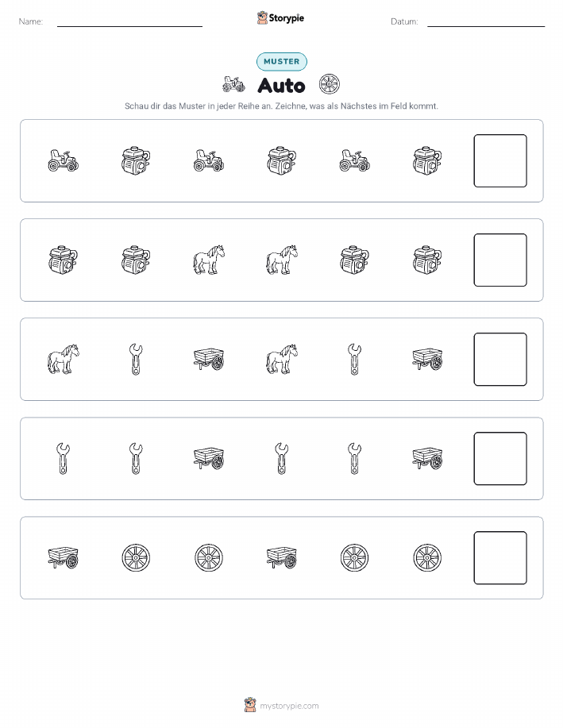Select the answer box in row four
The image size is (563, 728).
click(500, 459)
